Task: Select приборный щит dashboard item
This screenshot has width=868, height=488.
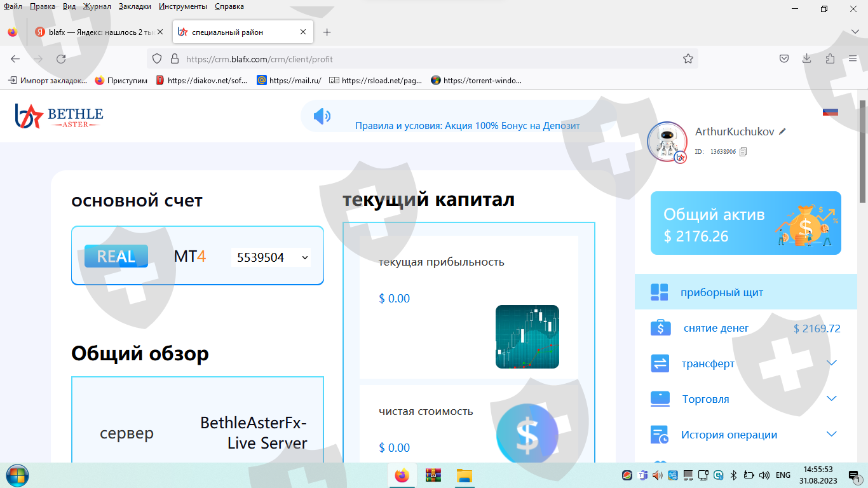Action: pyautogui.click(x=722, y=293)
